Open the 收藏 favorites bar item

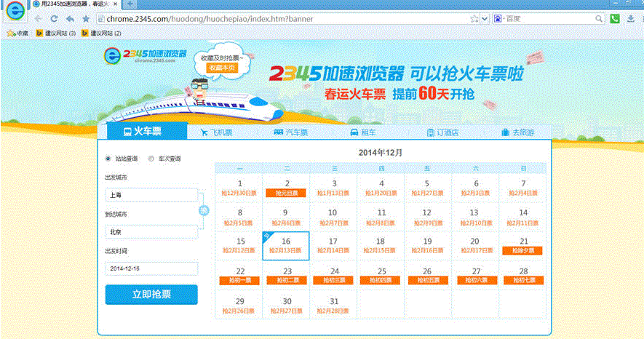(x=17, y=33)
